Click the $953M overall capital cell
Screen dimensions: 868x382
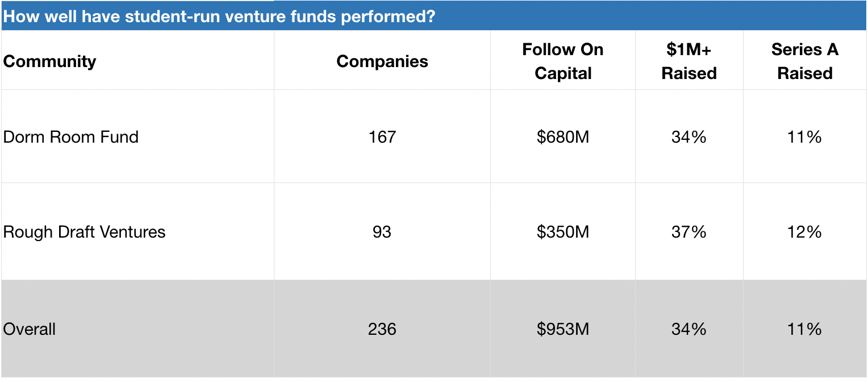[562, 329]
